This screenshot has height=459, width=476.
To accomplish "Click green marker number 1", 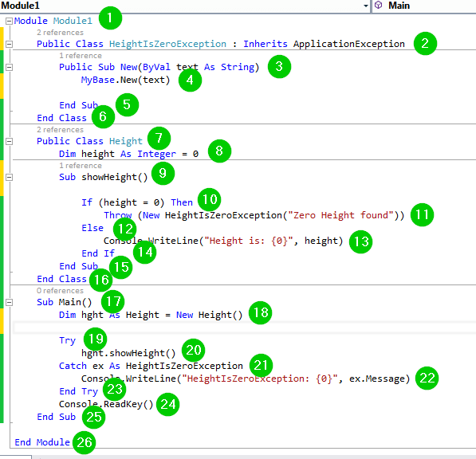I will (x=110, y=18).
